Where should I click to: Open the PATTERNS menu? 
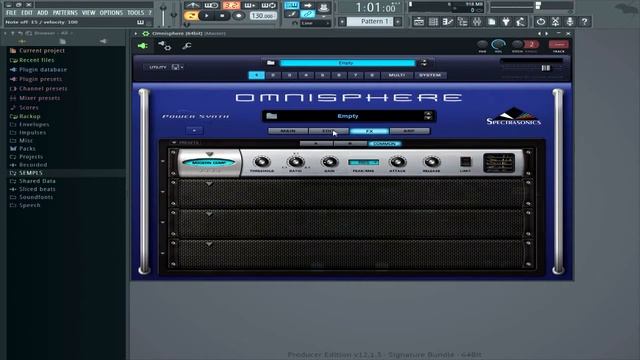tap(65, 13)
